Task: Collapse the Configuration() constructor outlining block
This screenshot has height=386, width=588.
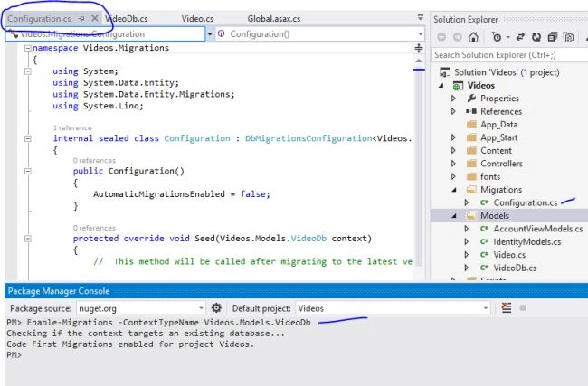Action: click(27, 171)
